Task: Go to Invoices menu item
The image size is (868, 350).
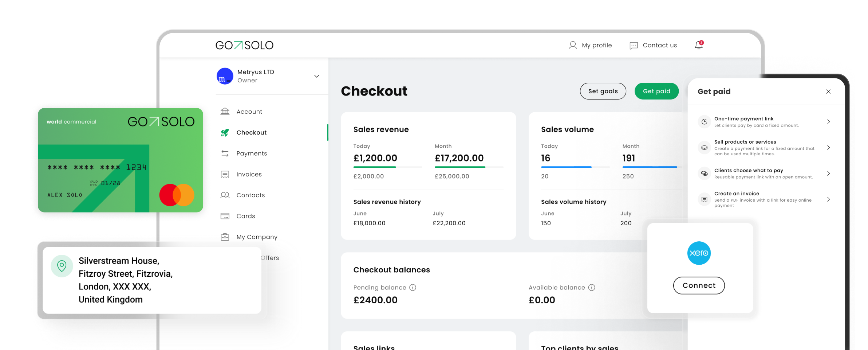Action: (249, 174)
